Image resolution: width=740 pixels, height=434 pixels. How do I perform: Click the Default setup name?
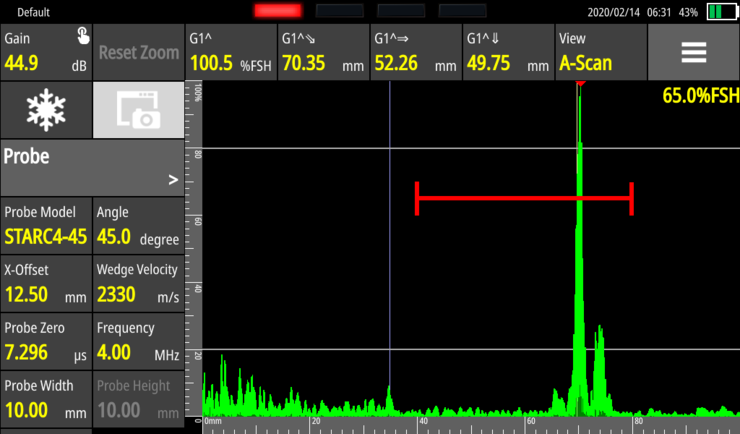[x=34, y=12]
